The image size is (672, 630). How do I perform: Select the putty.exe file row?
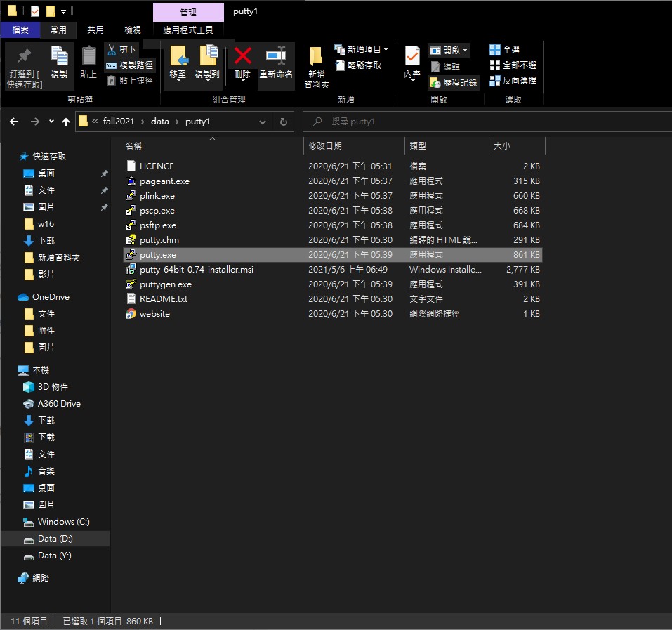[333, 255]
